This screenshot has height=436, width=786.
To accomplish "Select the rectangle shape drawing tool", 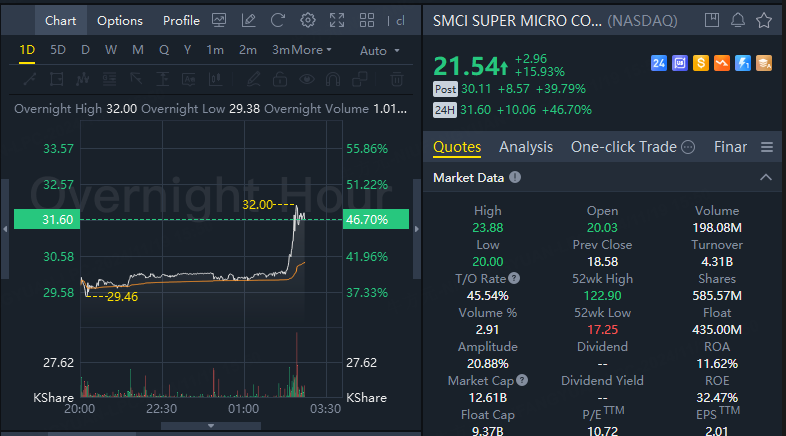I will [x=56, y=79].
